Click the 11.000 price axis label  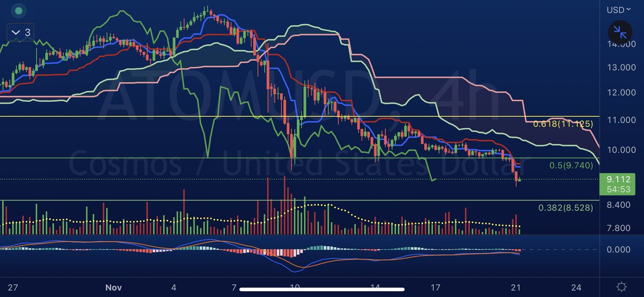coord(621,120)
